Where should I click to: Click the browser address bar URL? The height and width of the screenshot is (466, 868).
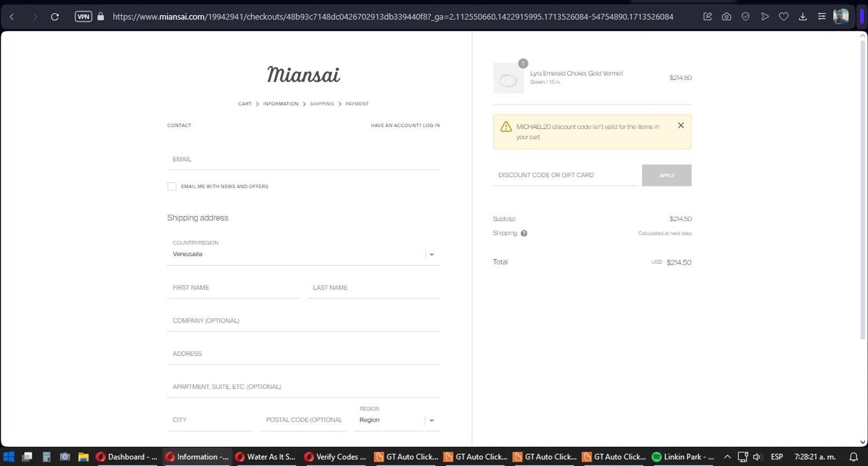(393, 17)
